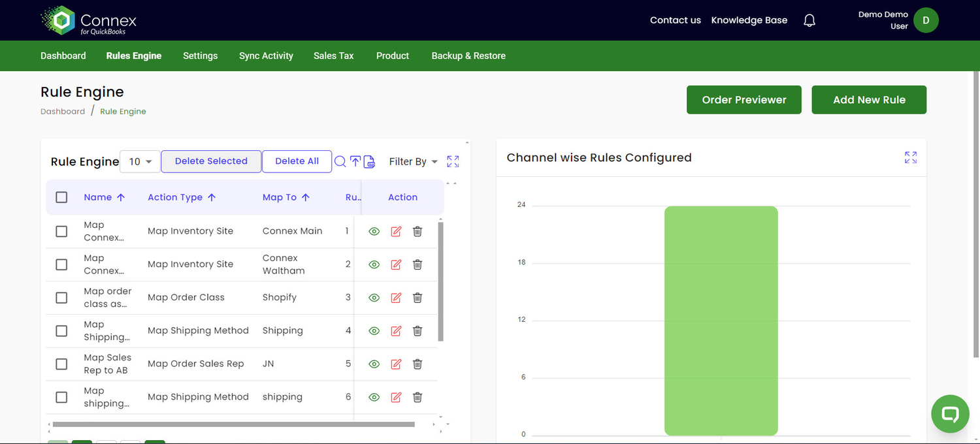Check the box for rule number 6
This screenshot has width=980, height=444.
click(61, 397)
